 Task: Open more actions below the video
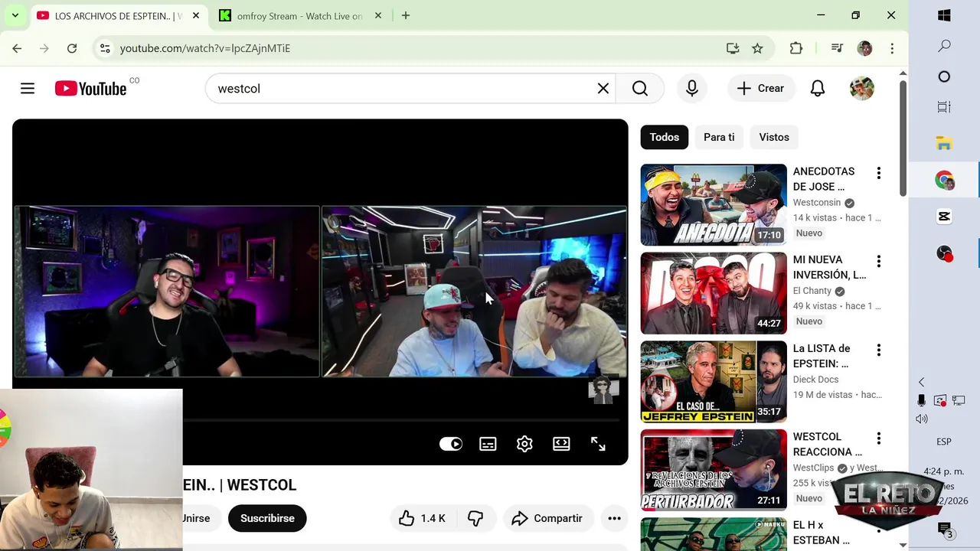[614, 519]
